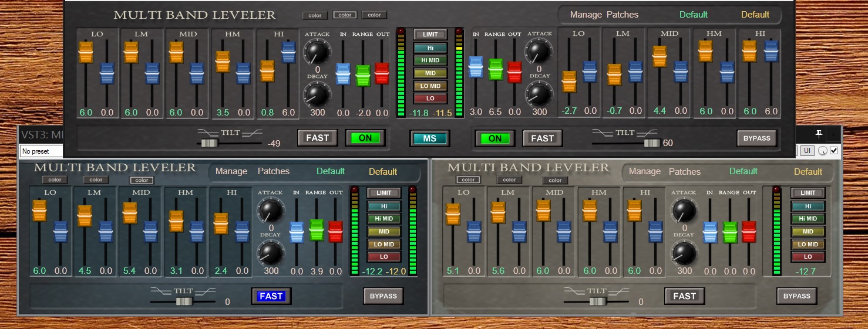This screenshot has height=329, width=868.
Task: Click green RANGE fader showing -2.0 in top panel
Action: [x=363, y=76]
